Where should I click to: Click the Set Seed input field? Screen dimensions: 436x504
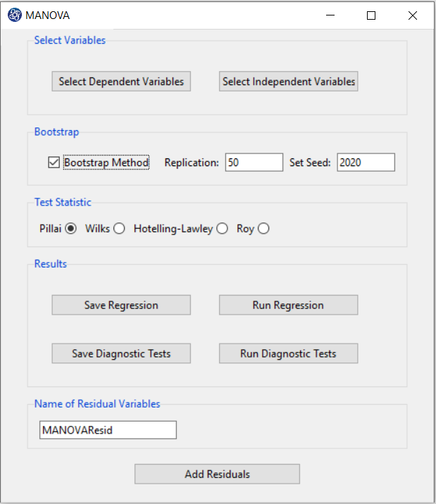[366, 163]
